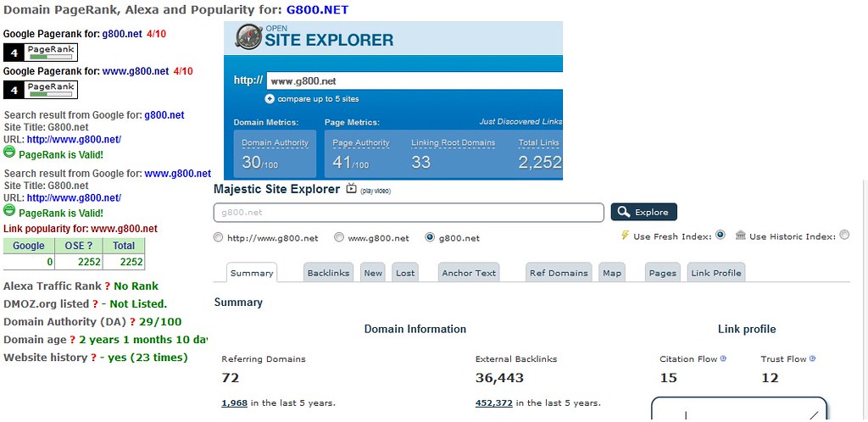This screenshot has width=868, height=422.
Task: Click the Citation Flow info icon
Action: tap(723, 358)
